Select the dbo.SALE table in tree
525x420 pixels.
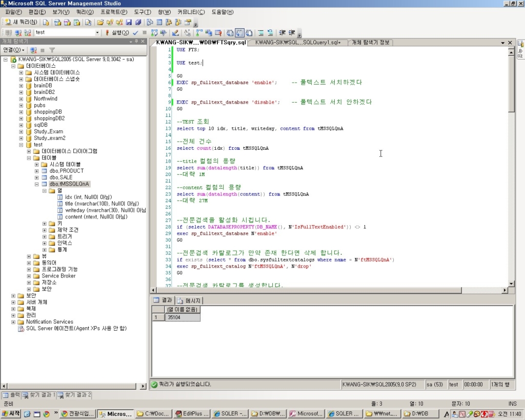point(61,177)
